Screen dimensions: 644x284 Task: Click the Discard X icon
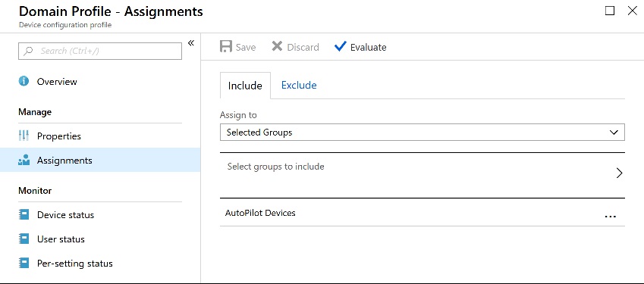pos(277,47)
